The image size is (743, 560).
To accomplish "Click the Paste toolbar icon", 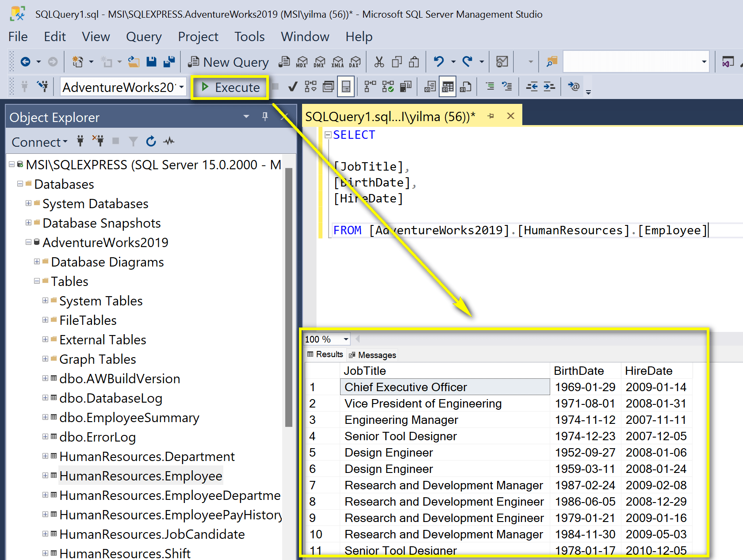I will [414, 62].
